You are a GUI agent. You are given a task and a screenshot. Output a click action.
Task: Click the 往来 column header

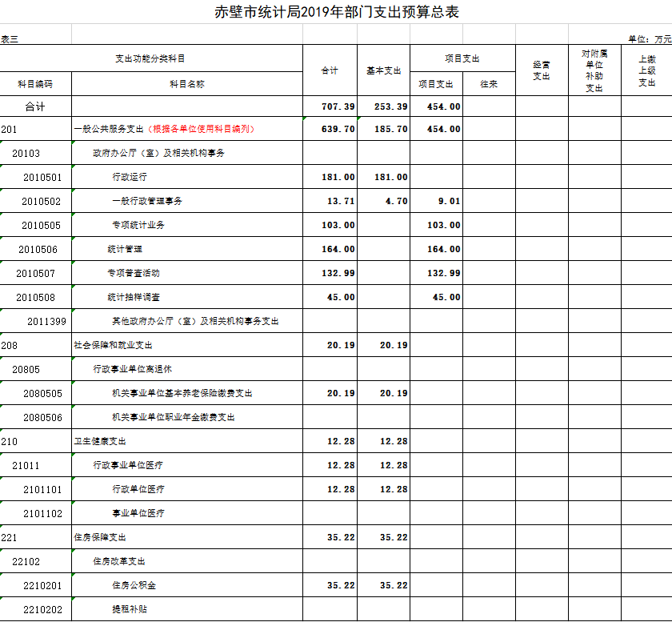pos(489,84)
